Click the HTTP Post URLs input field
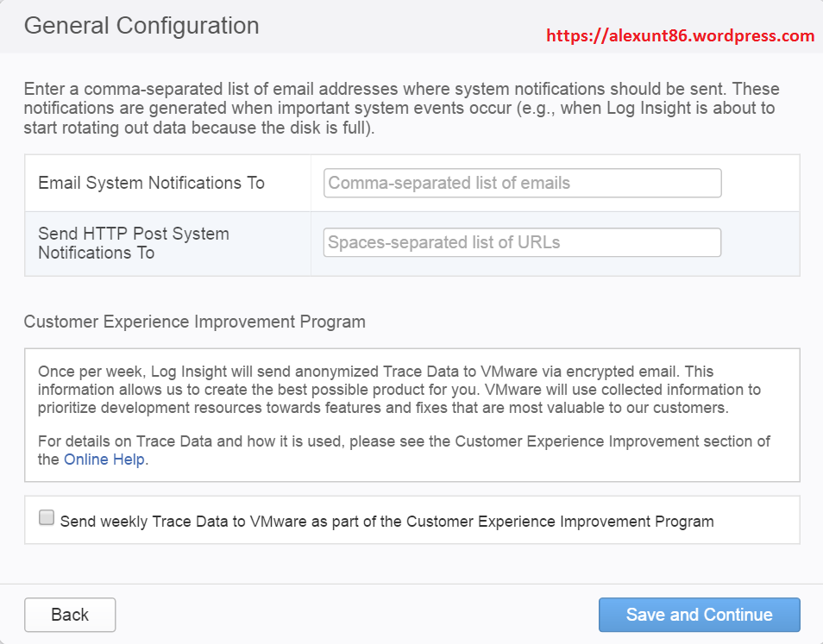823x644 pixels. [x=522, y=242]
